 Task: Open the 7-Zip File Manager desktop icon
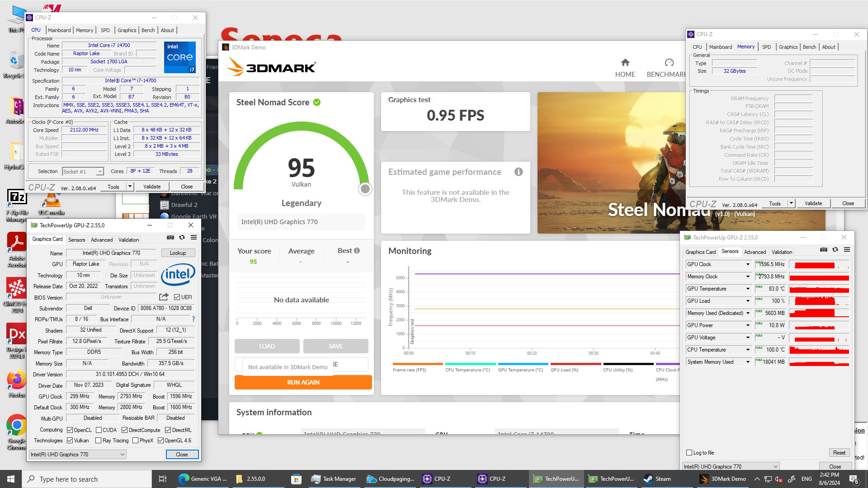(17, 206)
